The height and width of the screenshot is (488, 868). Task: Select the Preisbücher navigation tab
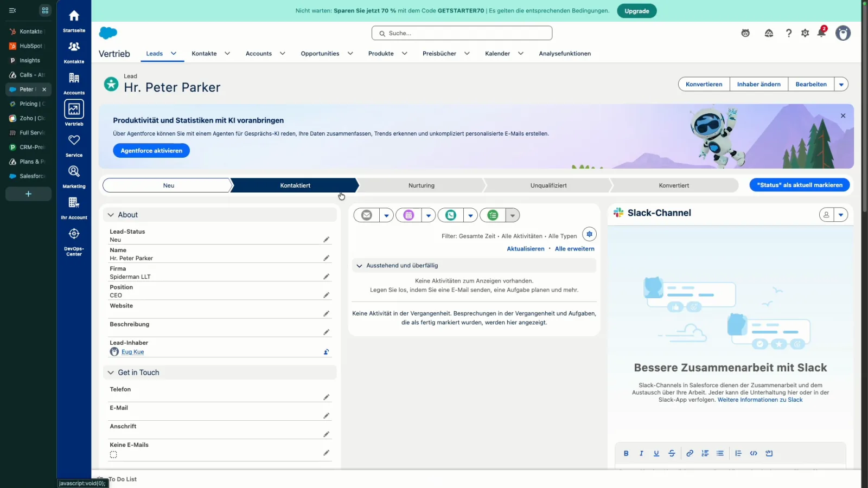(x=439, y=54)
